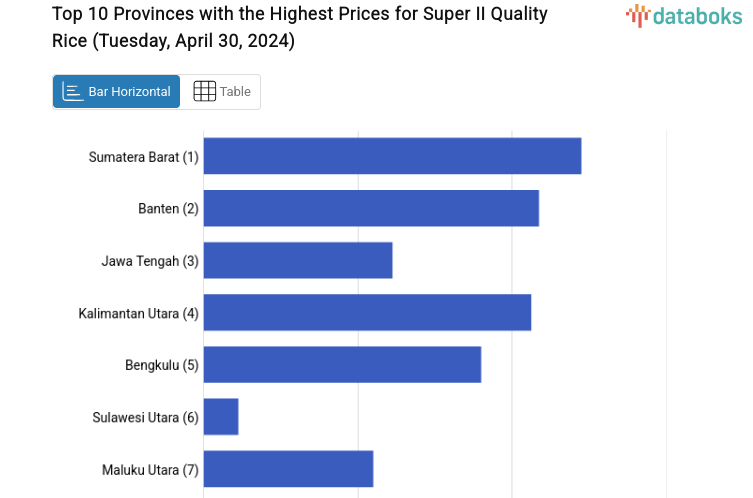
Task: Select the Jawa Tengah bar
Action: tap(298, 260)
